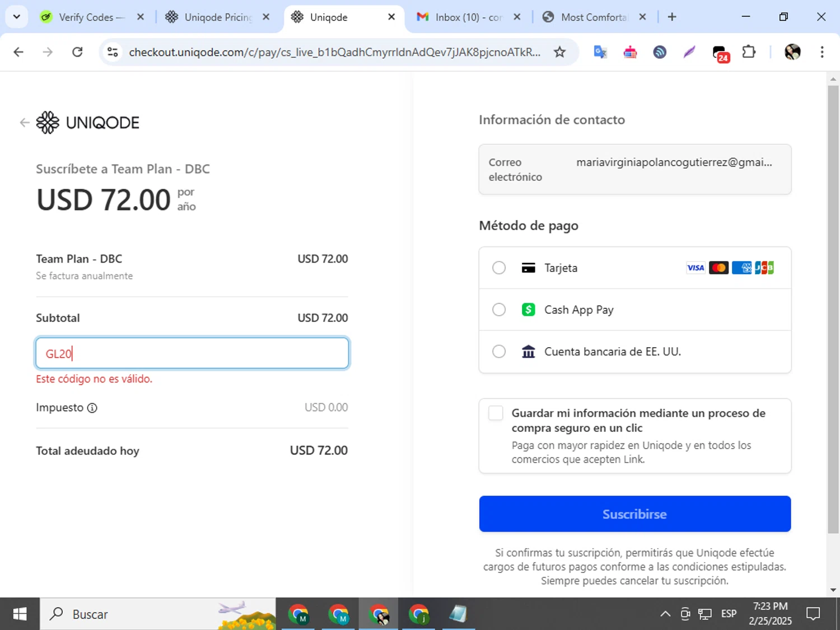The image size is (840, 630).
Task: Click the purple feather extension icon
Action: coord(689,52)
